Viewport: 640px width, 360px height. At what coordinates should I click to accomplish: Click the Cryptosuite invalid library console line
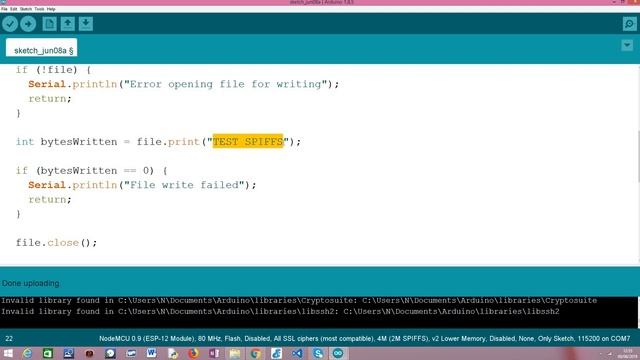point(299,300)
